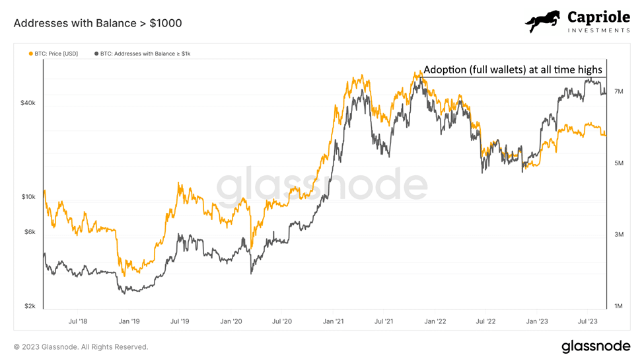Click the glassnode logo at bottom right
Screen dimensions: 644x363
(596, 346)
